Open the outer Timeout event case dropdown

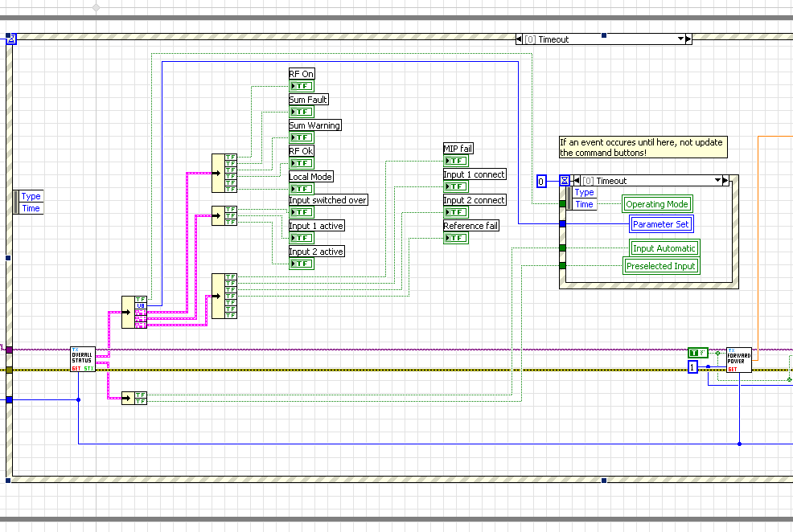point(681,39)
